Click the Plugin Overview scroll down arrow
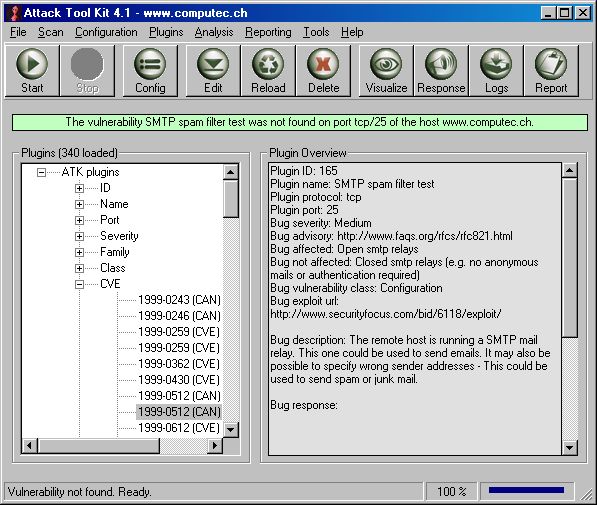Viewport: 597px width, 505px height. 569,447
